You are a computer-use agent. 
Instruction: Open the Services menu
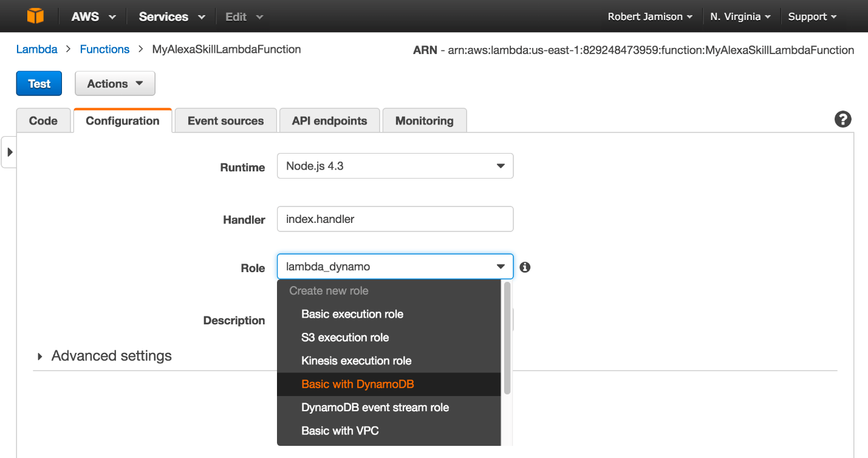tap(171, 16)
